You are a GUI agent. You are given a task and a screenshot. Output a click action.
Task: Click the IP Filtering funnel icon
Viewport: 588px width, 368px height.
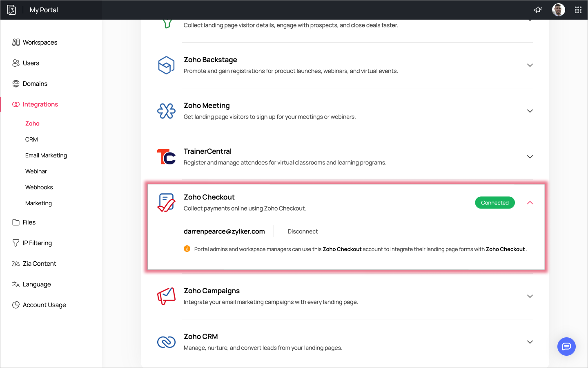[x=16, y=243]
